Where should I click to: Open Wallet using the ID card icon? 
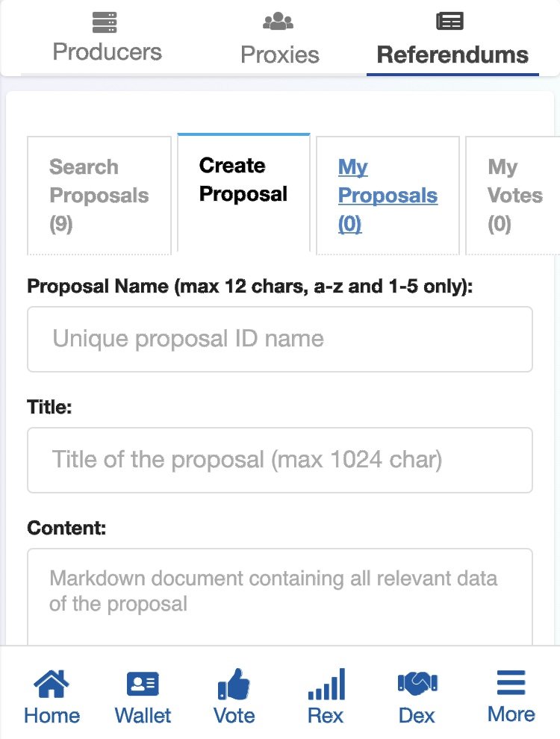[143, 685]
